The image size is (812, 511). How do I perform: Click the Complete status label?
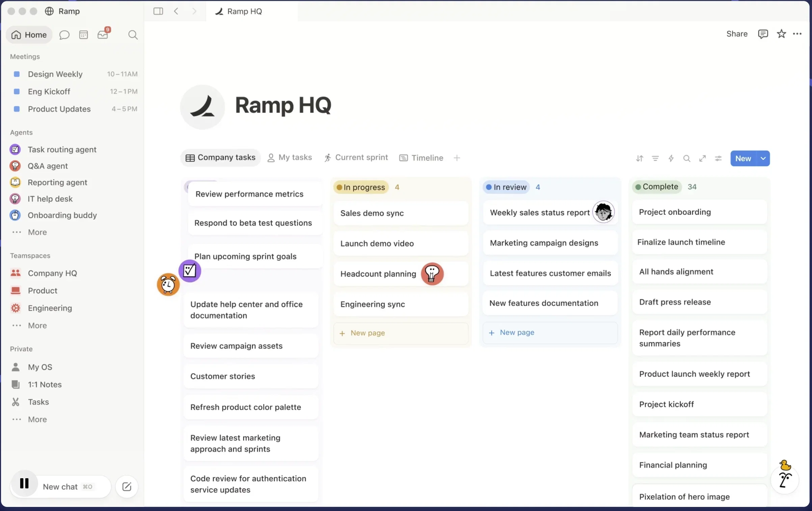(657, 187)
